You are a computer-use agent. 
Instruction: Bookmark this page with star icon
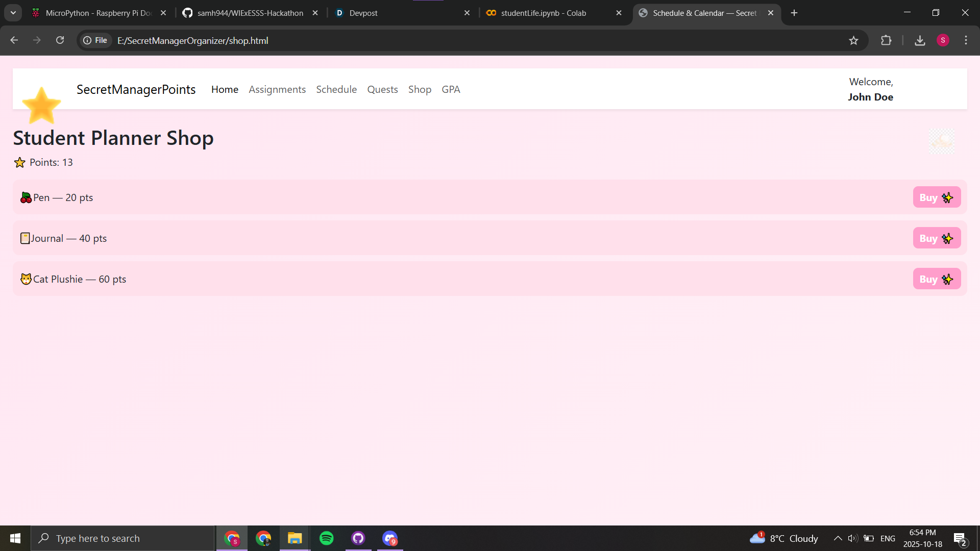(x=853, y=40)
